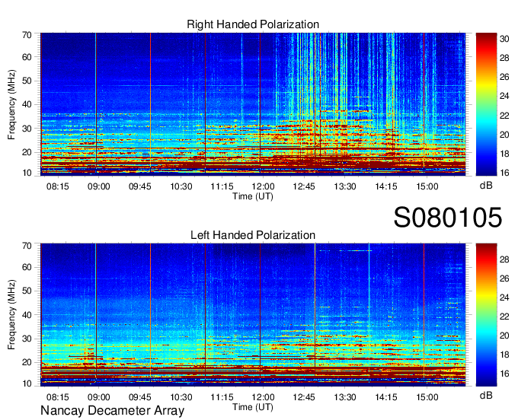The image size is (518, 420).
Task: Click the 09:45 tick under the Left Handed plot
Action: click(139, 397)
